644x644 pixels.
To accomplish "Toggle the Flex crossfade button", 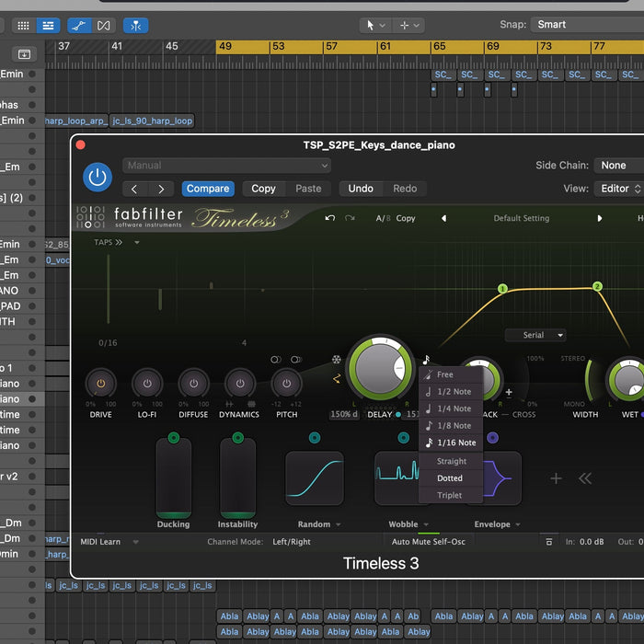I will click(x=103, y=26).
